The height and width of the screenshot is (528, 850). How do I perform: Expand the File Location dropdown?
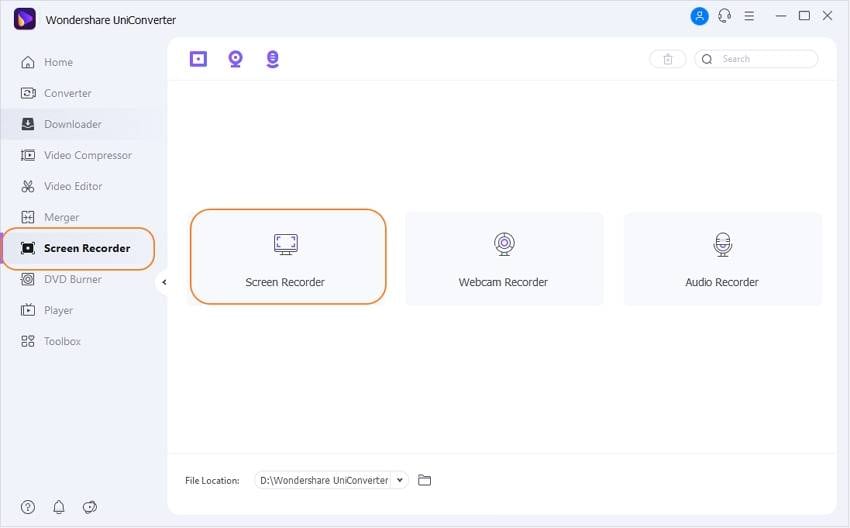coord(400,480)
